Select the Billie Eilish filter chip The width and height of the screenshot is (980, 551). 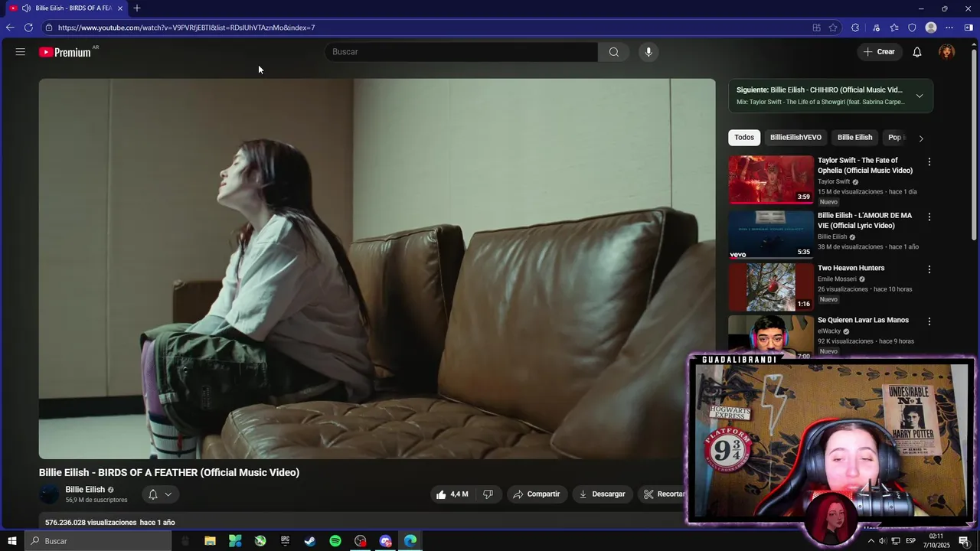pyautogui.click(x=854, y=138)
